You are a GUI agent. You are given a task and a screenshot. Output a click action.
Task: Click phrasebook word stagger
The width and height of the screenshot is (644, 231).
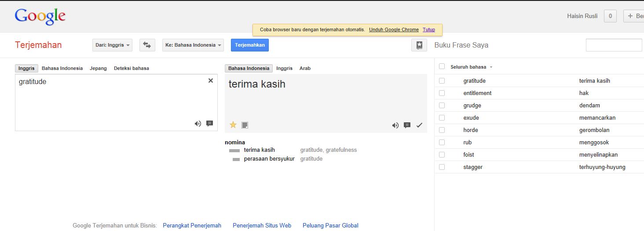tap(473, 167)
